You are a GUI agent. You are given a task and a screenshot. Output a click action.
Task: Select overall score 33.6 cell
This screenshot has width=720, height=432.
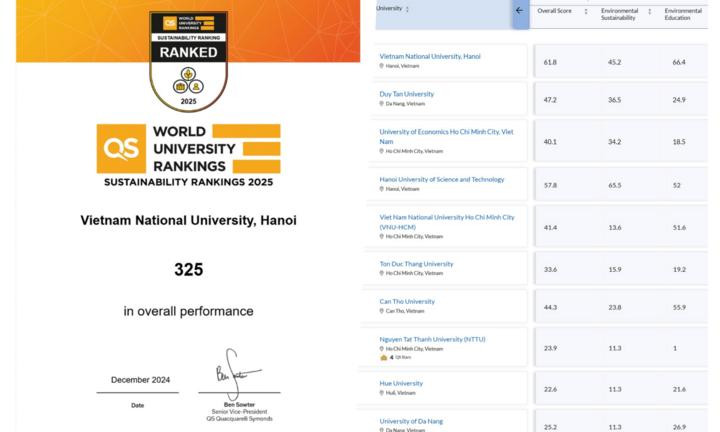click(x=550, y=270)
